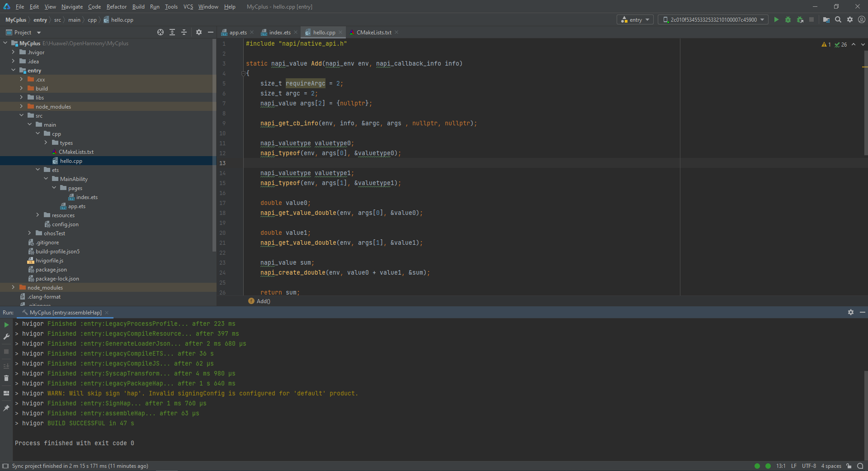This screenshot has height=471, width=868.
Task: Expand the types folder
Action: click(x=46, y=143)
